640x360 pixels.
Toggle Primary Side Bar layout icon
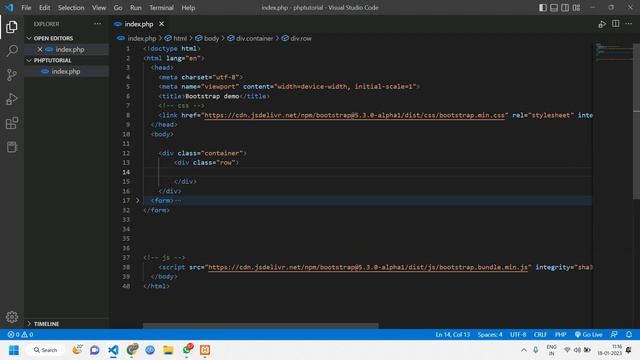[x=543, y=8]
